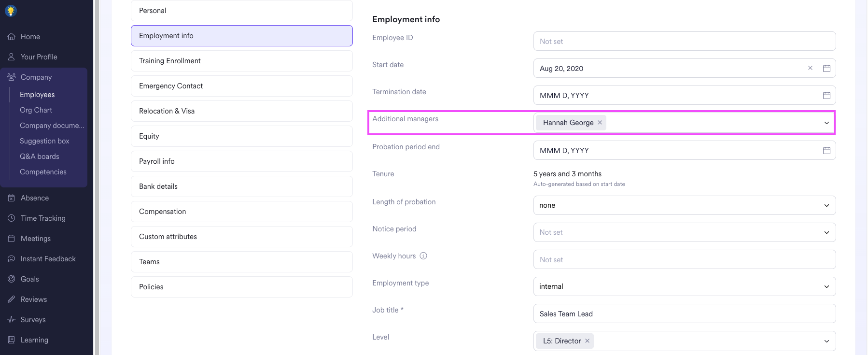Open Time Tracking in the sidebar

42,218
